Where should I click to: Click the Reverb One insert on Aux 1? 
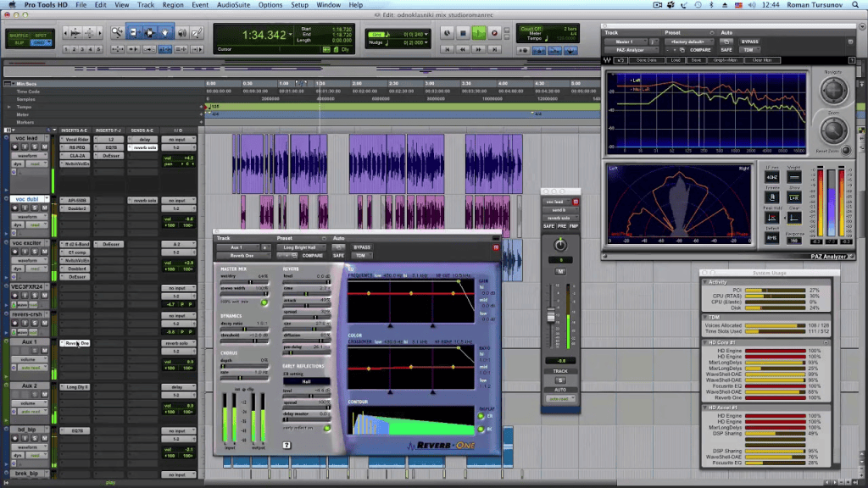(x=75, y=343)
